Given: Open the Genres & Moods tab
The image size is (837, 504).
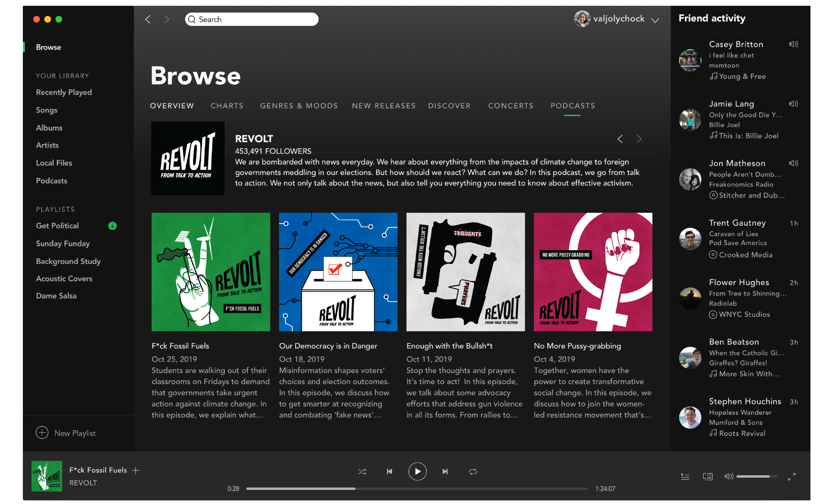Looking at the screenshot, I should click(x=299, y=106).
